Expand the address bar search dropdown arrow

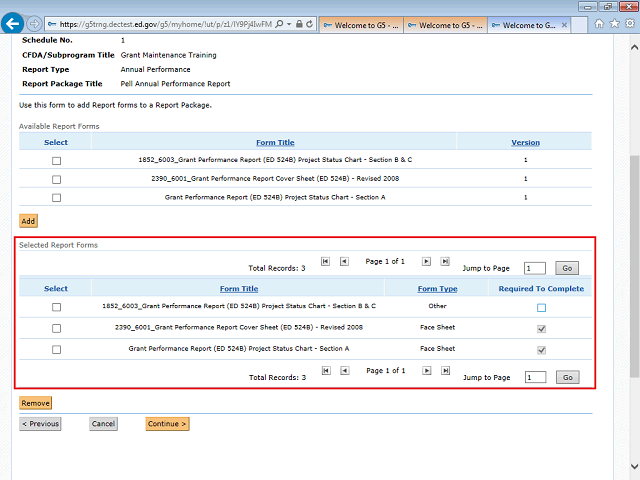(288, 24)
